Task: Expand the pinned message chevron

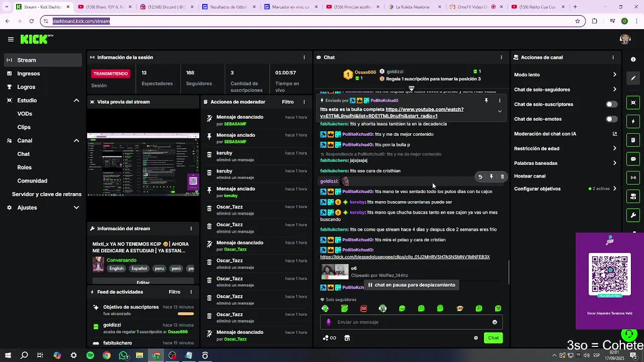Action: pos(499,112)
